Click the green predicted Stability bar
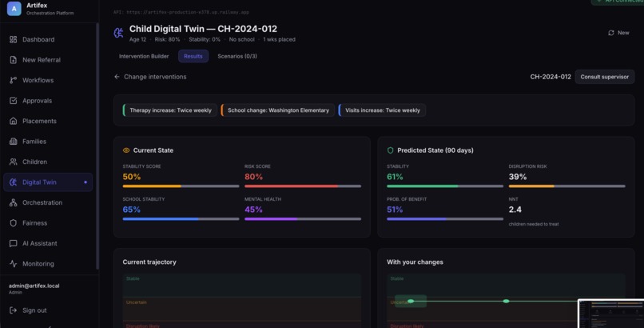The width and height of the screenshot is (644, 328). click(445, 186)
